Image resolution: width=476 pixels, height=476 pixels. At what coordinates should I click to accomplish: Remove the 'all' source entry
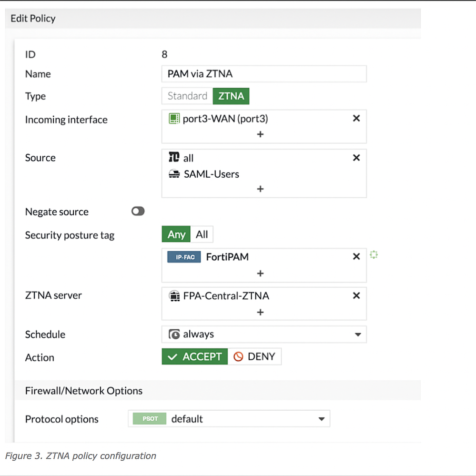(356, 158)
